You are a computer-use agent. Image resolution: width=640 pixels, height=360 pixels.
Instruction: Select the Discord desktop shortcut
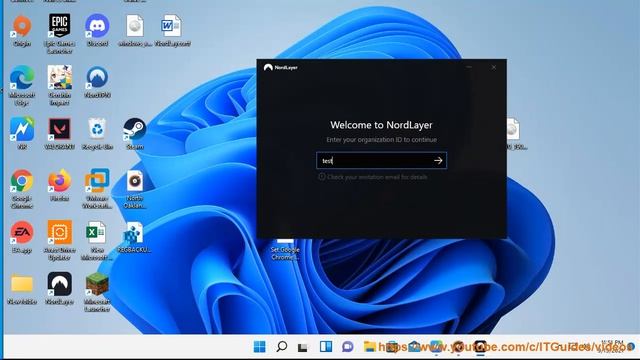[x=97, y=31]
